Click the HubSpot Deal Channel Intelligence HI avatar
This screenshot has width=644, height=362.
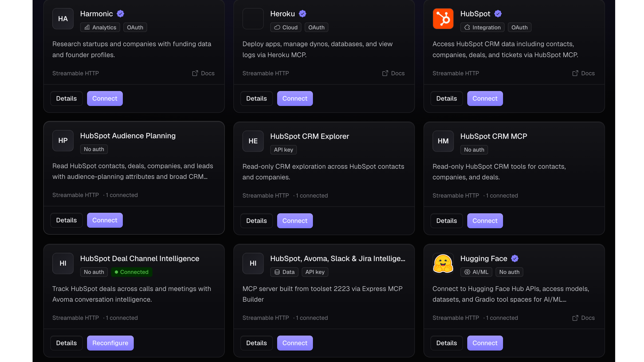pyautogui.click(x=63, y=263)
